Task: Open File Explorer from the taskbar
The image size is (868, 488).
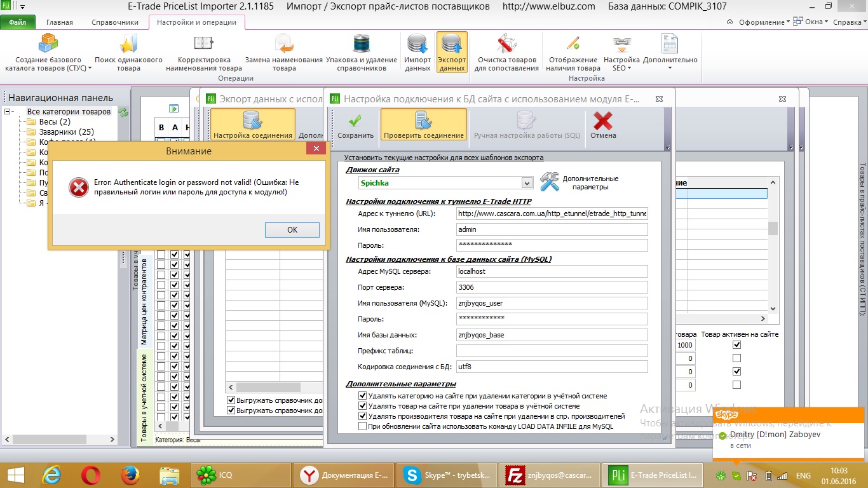Action: coord(170,475)
